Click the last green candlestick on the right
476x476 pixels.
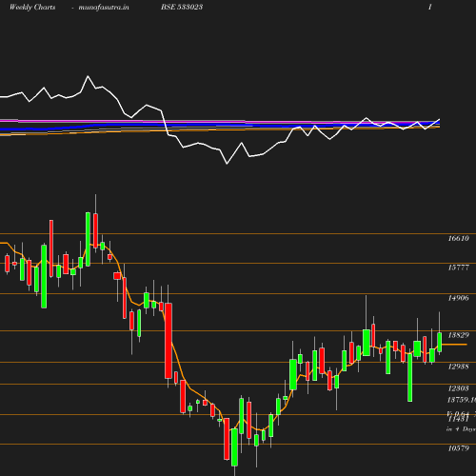pos(440,342)
